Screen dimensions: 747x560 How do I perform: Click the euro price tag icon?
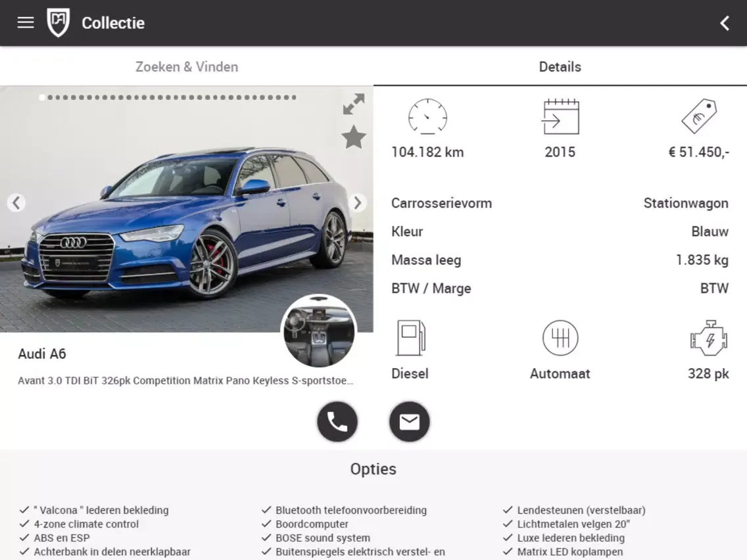coord(699,116)
